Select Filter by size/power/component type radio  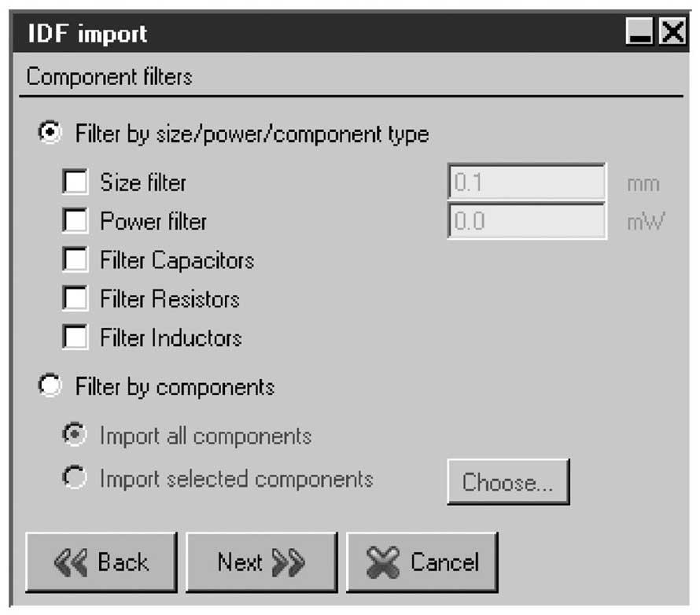click(x=50, y=134)
